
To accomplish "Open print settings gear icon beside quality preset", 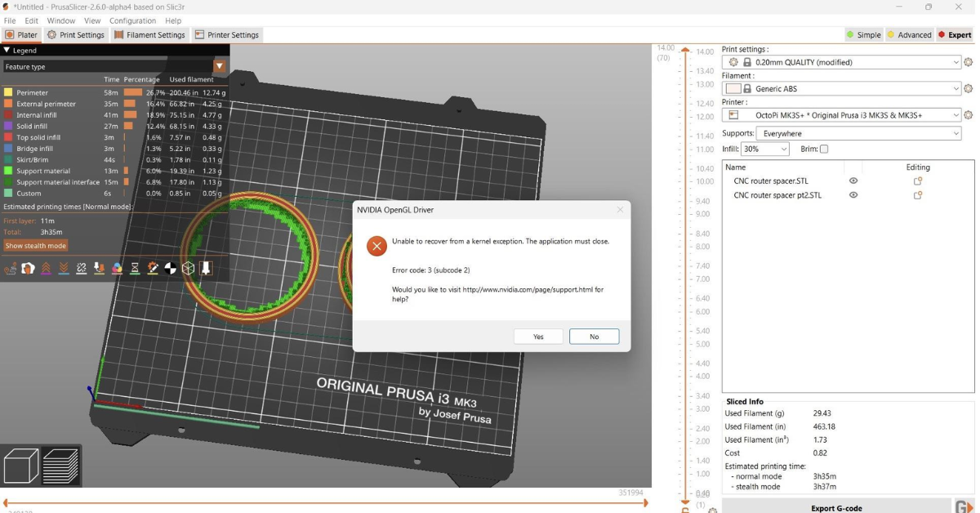I will pos(969,62).
